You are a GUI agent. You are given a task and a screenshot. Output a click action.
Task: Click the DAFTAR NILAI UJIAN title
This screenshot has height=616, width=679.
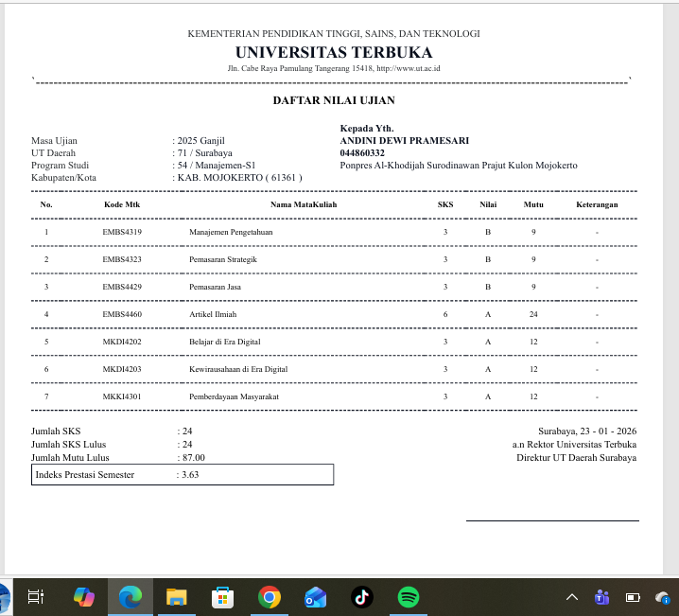pos(334,100)
